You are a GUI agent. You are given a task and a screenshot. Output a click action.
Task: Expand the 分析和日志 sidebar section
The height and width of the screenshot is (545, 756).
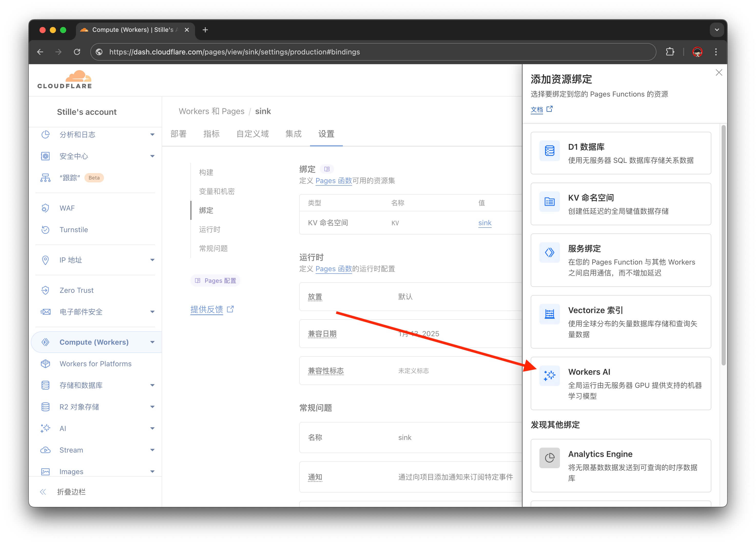tap(152, 135)
